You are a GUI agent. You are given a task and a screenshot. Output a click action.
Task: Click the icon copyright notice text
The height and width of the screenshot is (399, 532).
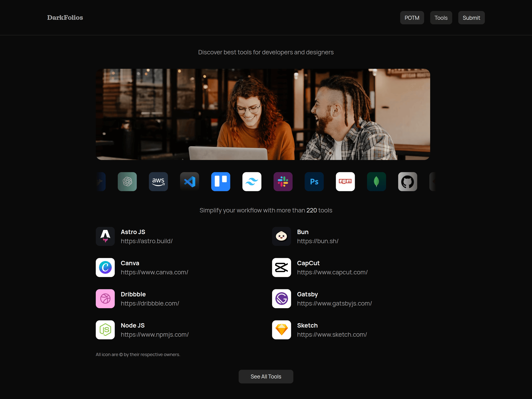click(x=138, y=354)
